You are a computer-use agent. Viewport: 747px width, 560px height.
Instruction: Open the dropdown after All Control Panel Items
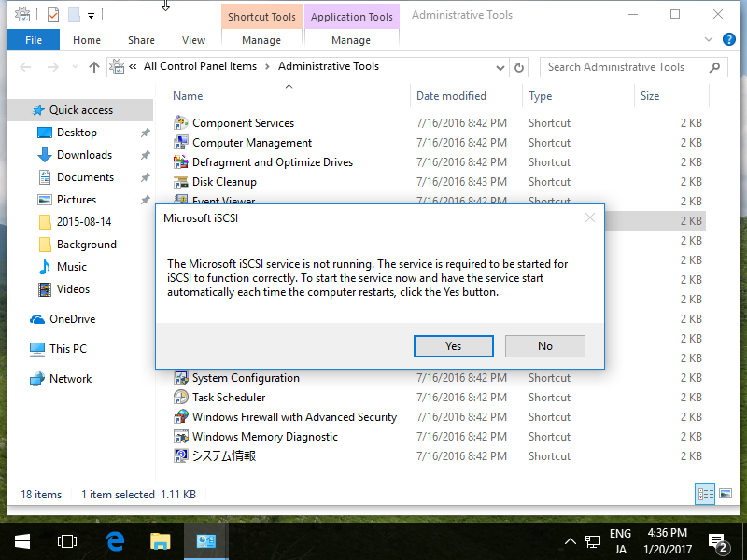267,66
